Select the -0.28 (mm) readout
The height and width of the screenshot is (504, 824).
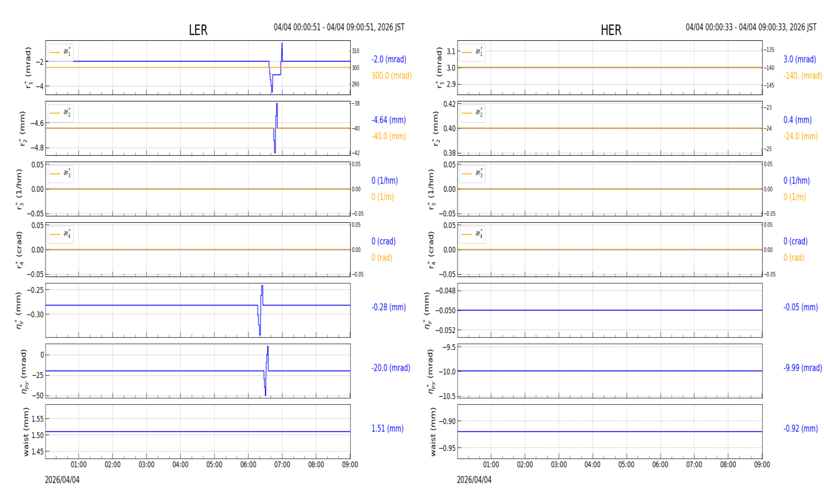click(389, 307)
